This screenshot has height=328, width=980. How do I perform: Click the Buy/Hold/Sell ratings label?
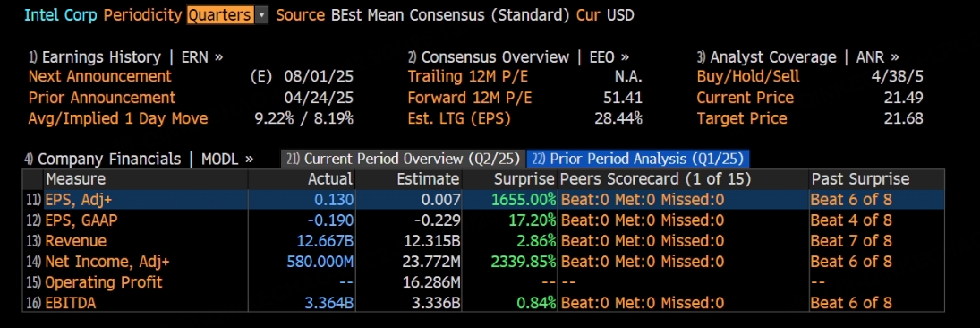(747, 77)
